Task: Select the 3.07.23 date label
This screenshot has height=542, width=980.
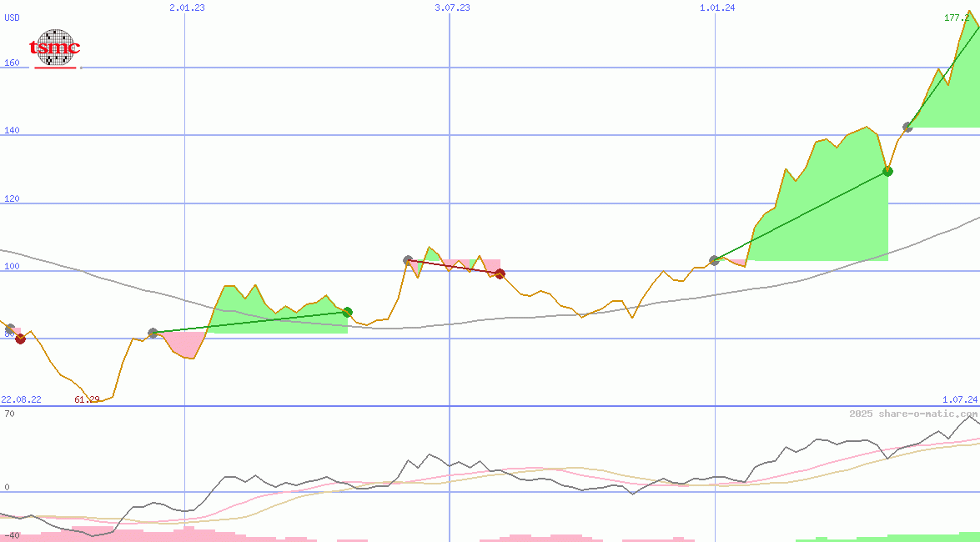Action: tap(453, 8)
